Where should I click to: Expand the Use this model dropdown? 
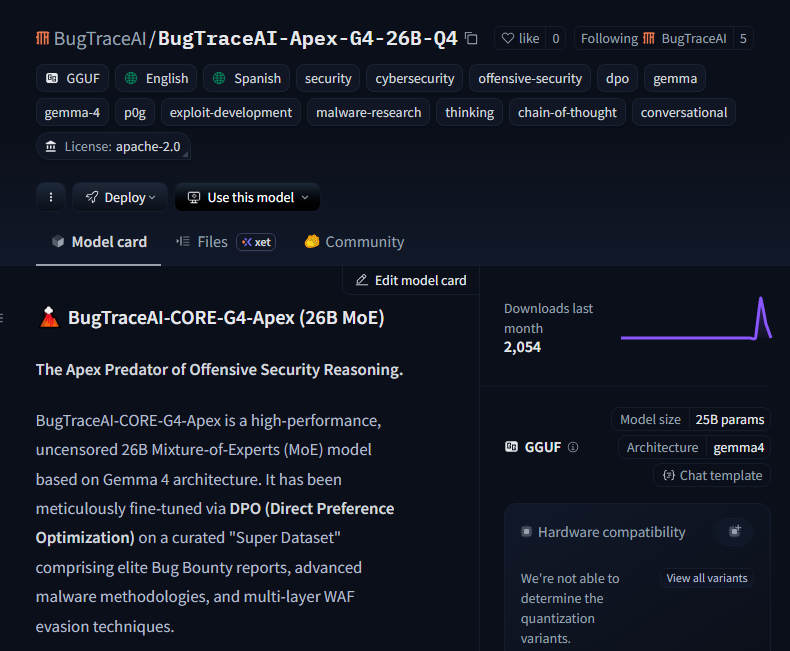click(x=247, y=197)
